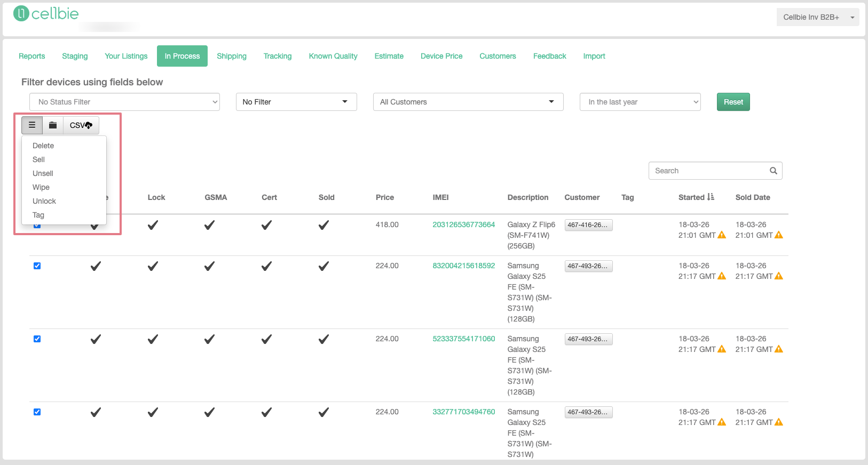Click Sold Date warning icon for IMEI 203126536773664
Image resolution: width=868 pixels, height=465 pixels.
779,235
